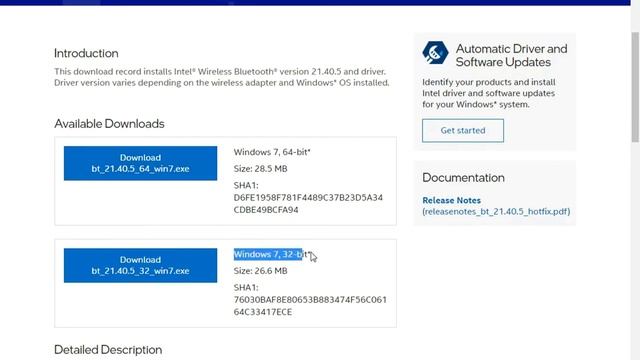Click the Introduction heading
The width and height of the screenshot is (640, 360).
click(86, 53)
